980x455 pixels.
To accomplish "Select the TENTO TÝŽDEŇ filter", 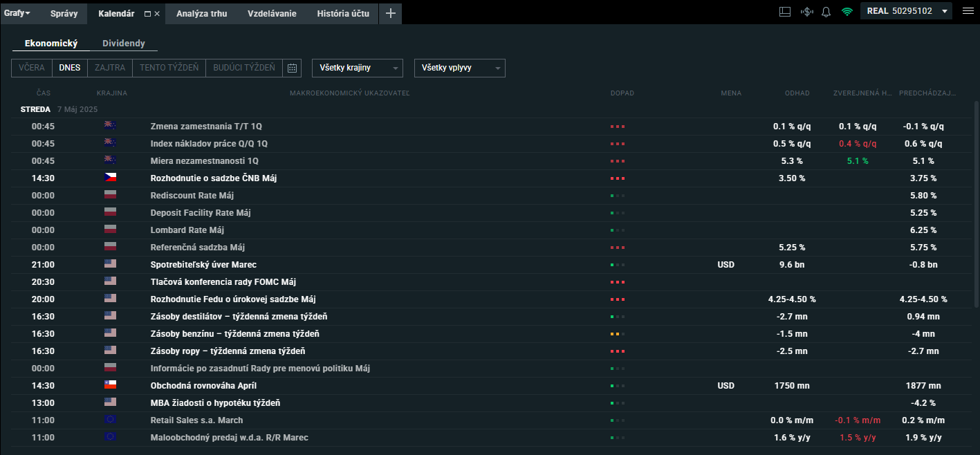I will click(169, 68).
